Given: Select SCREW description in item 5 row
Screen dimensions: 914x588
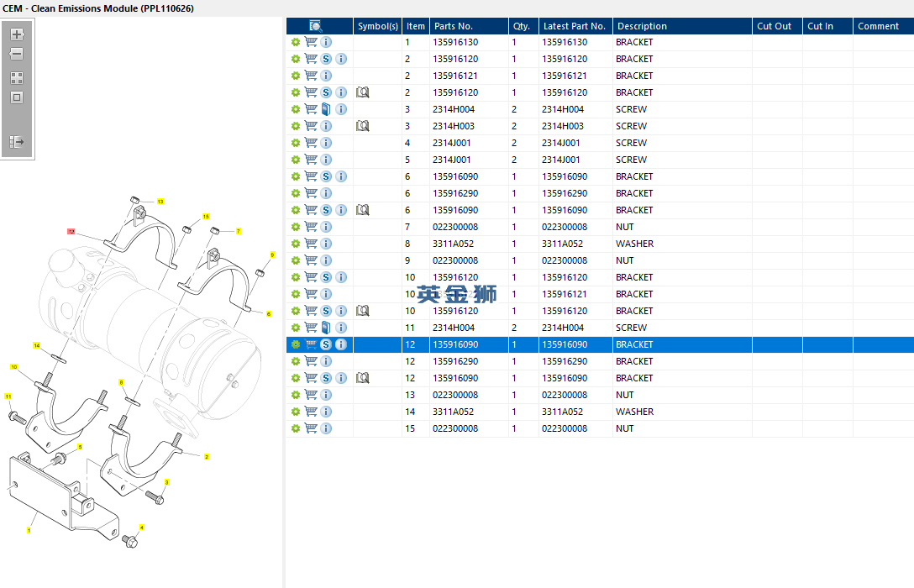Looking at the screenshot, I should pyautogui.click(x=631, y=160).
